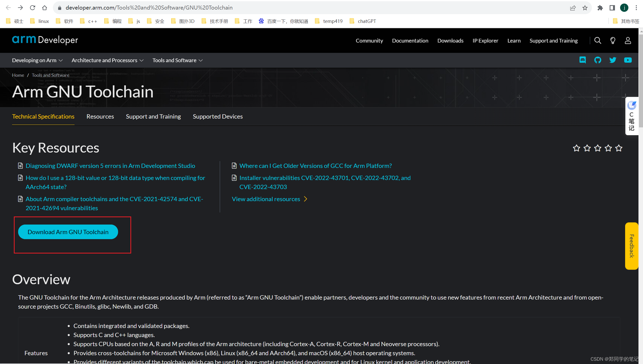Click the browser address bar URL

(149, 8)
